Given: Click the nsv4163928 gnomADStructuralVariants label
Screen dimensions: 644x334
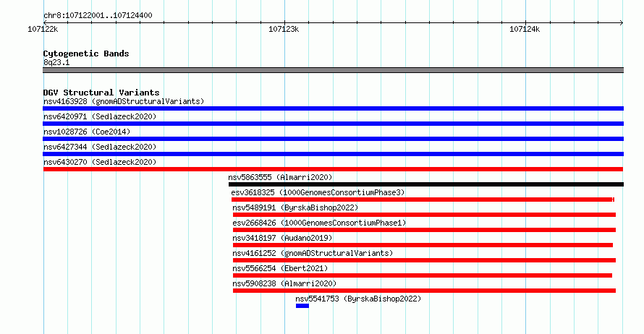Looking at the screenshot, I should 124,101.
